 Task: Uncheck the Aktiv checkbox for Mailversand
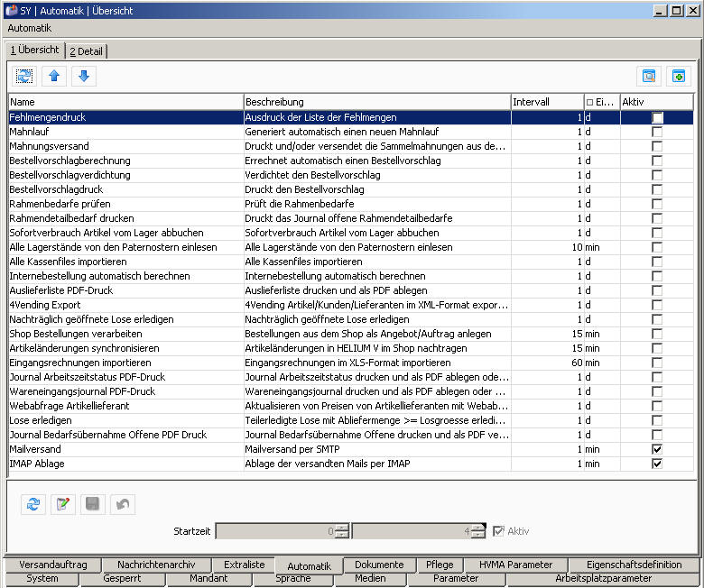click(x=657, y=449)
